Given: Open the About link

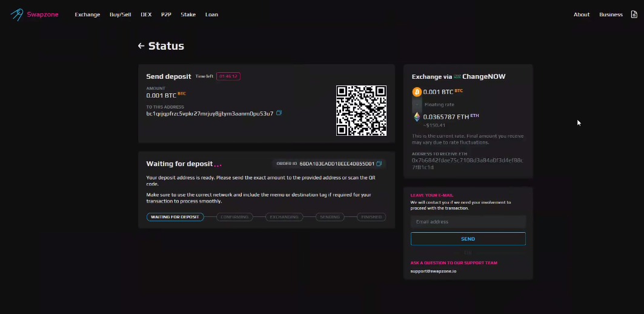Looking at the screenshot, I should (581, 15).
